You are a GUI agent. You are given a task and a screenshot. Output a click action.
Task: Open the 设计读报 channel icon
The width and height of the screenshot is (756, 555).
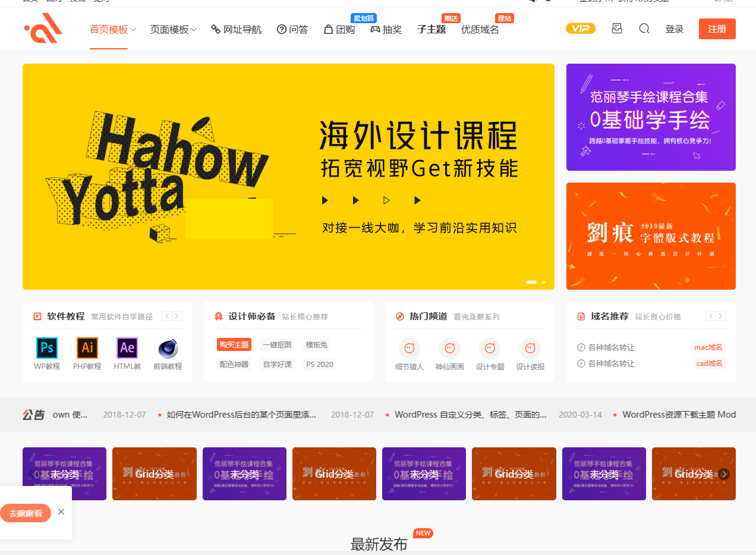tap(530, 349)
